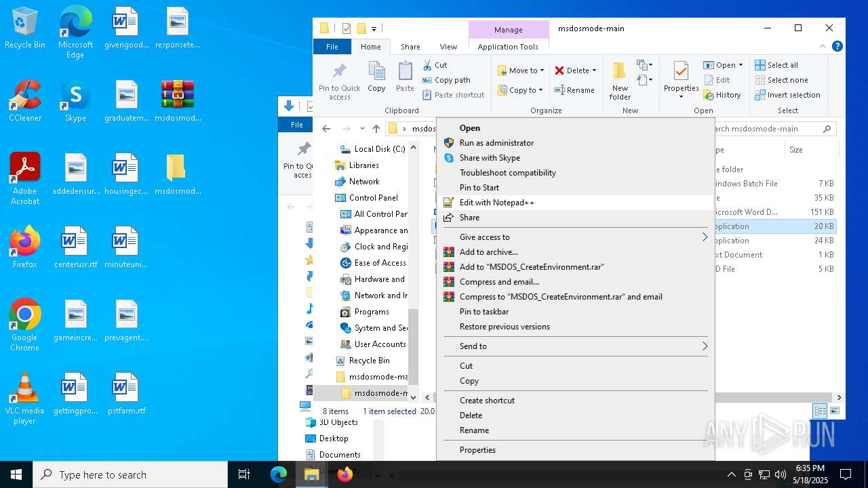This screenshot has height=488, width=868.
Task: Open the Application Tools tab
Action: pyautogui.click(x=508, y=47)
